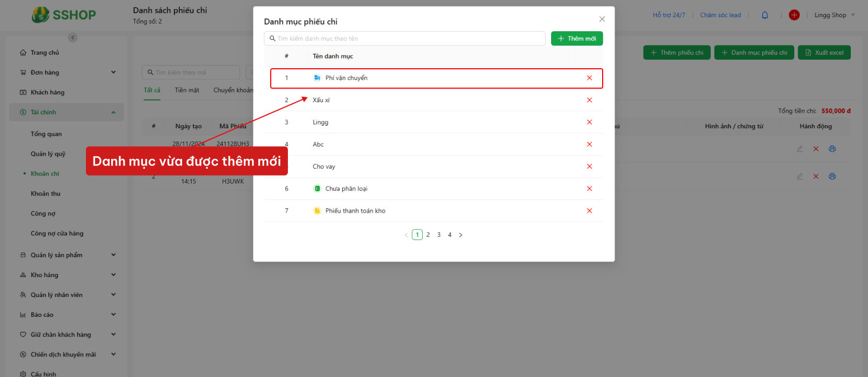Edit the first expense voucher
Viewport: 868px width, 377px height.
pyautogui.click(x=800, y=149)
